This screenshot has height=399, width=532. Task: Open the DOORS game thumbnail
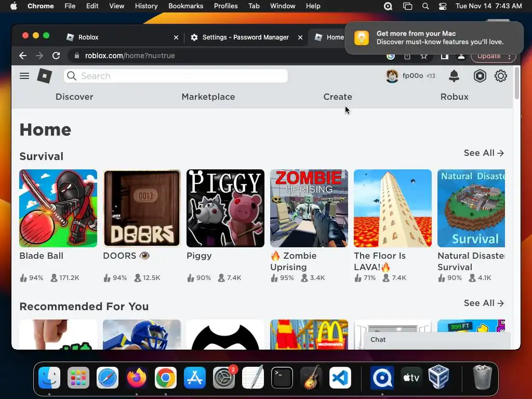(x=142, y=208)
